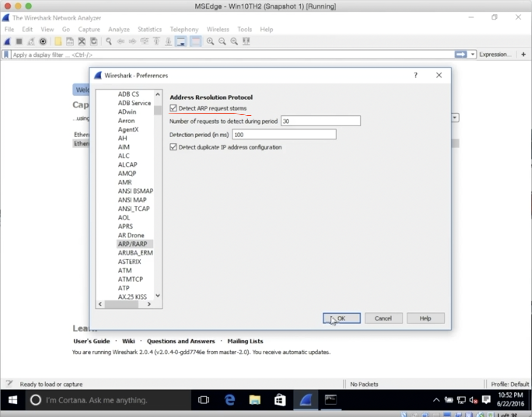Open File Explorer from the taskbar
532x417 pixels.
[255, 400]
